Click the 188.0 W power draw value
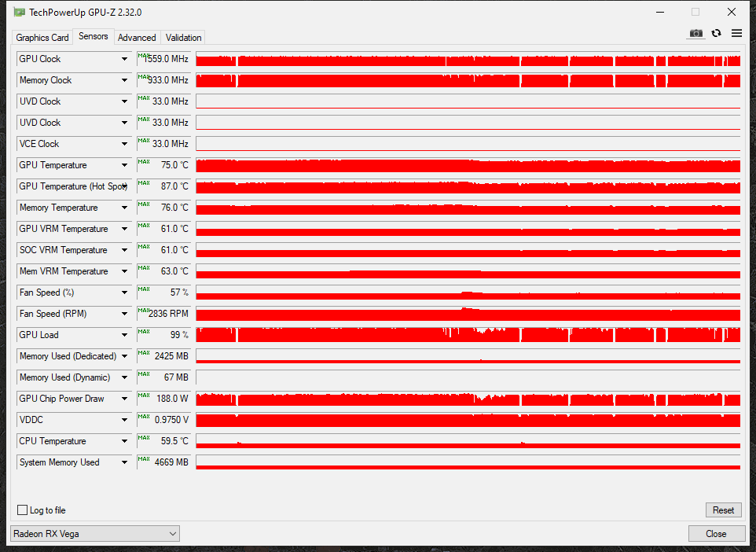 (x=164, y=399)
